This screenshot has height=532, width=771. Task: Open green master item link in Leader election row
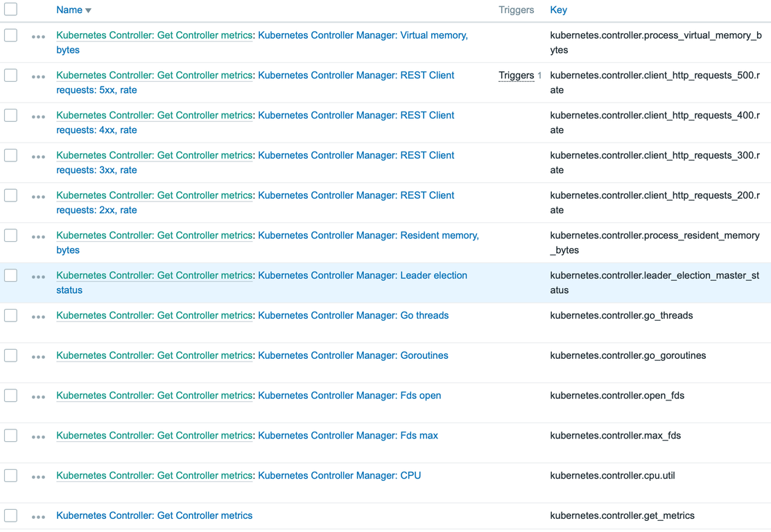pyautogui.click(x=155, y=276)
